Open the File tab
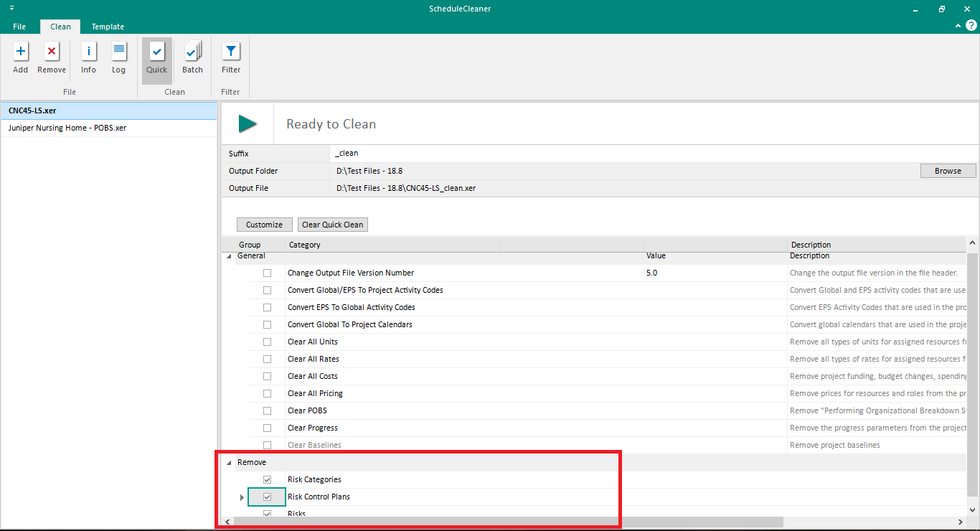 coord(19,27)
